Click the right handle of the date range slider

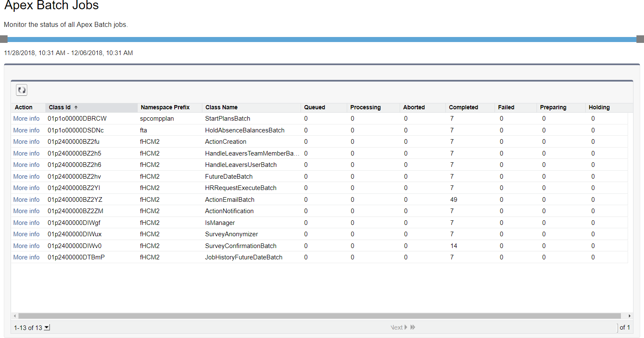coord(640,39)
